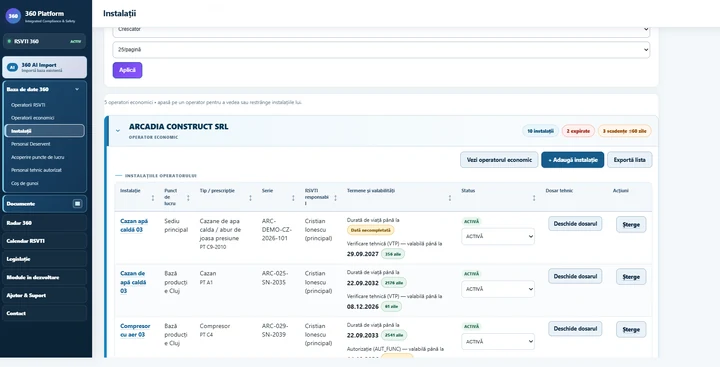Click the 22.09.2032 durată de viață date
Image resolution: width=720 pixels, height=367 pixels.
point(363,283)
